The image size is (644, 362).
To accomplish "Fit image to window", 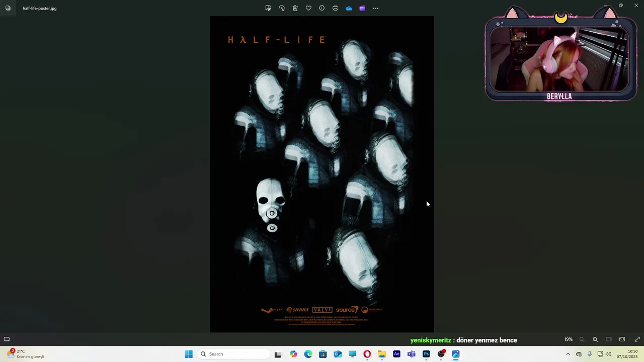I will pyautogui.click(x=609, y=339).
